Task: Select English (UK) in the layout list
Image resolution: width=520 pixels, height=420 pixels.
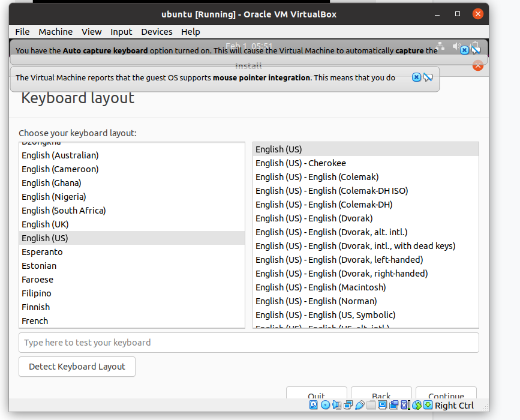Action: coord(45,224)
